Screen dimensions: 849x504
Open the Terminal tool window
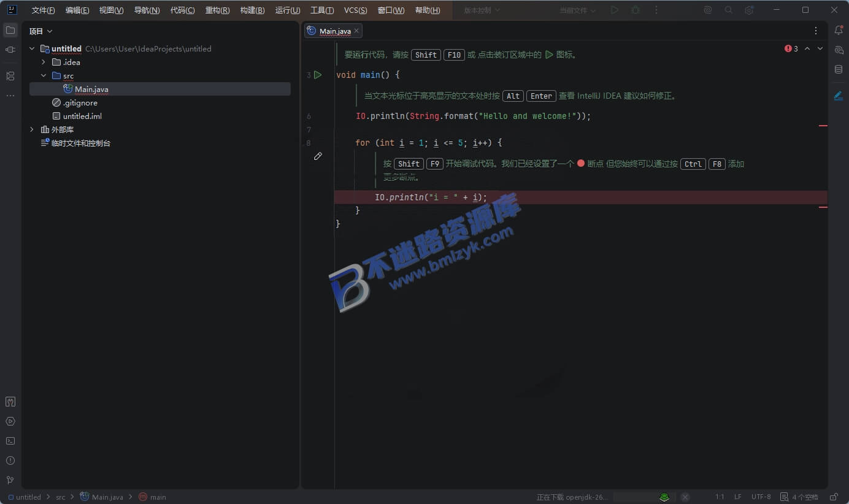(10, 441)
